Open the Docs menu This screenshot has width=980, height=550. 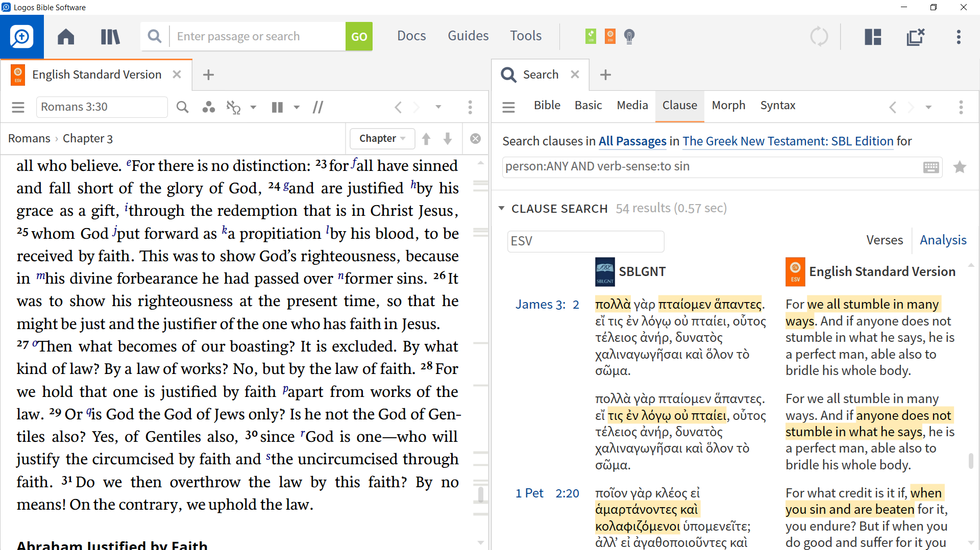(411, 36)
